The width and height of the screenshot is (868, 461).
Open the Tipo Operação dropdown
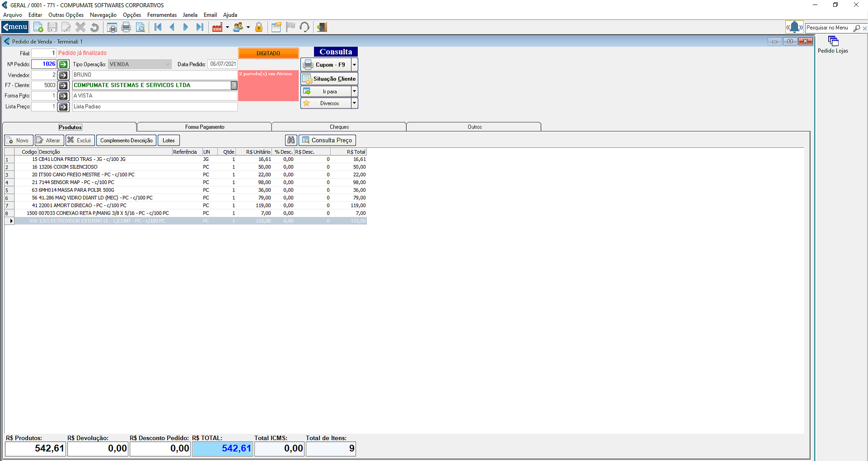pyautogui.click(x=167, y=64)
